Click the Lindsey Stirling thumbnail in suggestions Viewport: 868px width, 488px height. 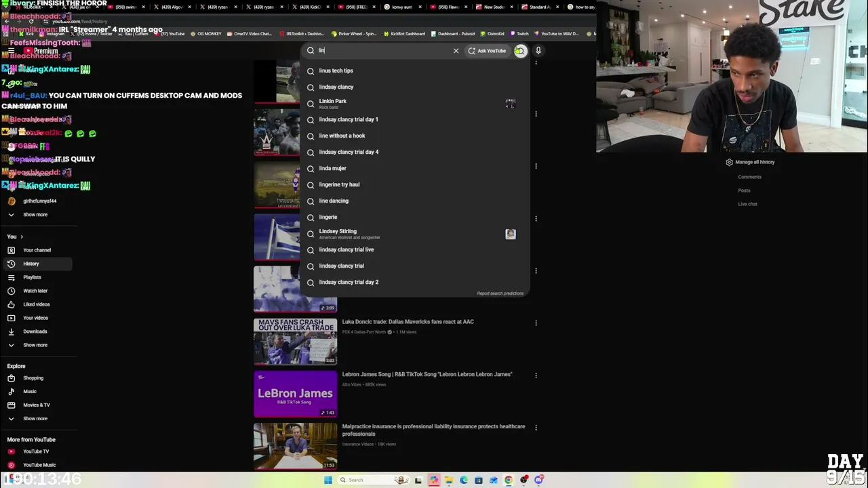click(x=511, y=234)
